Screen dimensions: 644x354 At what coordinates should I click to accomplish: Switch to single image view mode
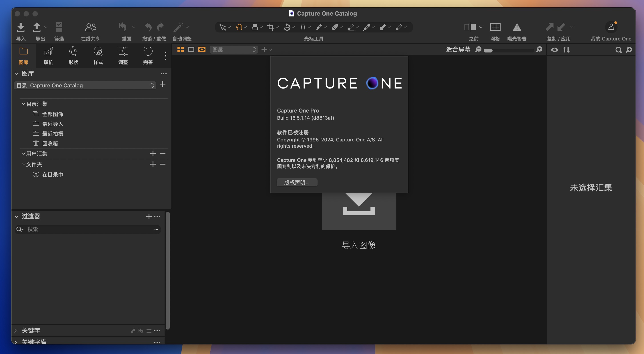click(x=191, y=50)
